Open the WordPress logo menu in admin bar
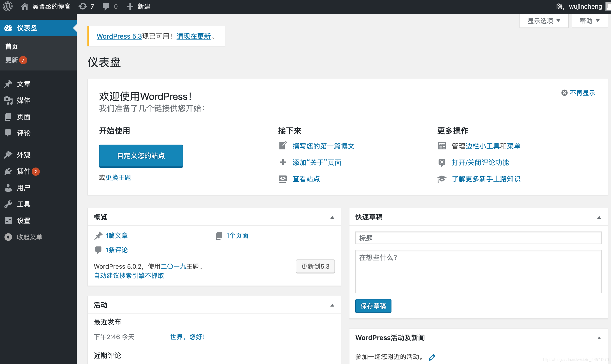611x364 pixels. pos(8,6)
